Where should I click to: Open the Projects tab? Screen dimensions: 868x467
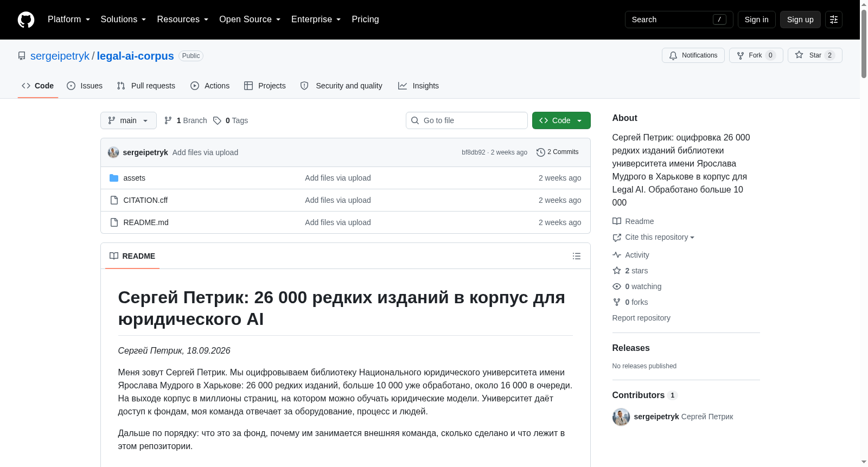[x=265, y=86]
